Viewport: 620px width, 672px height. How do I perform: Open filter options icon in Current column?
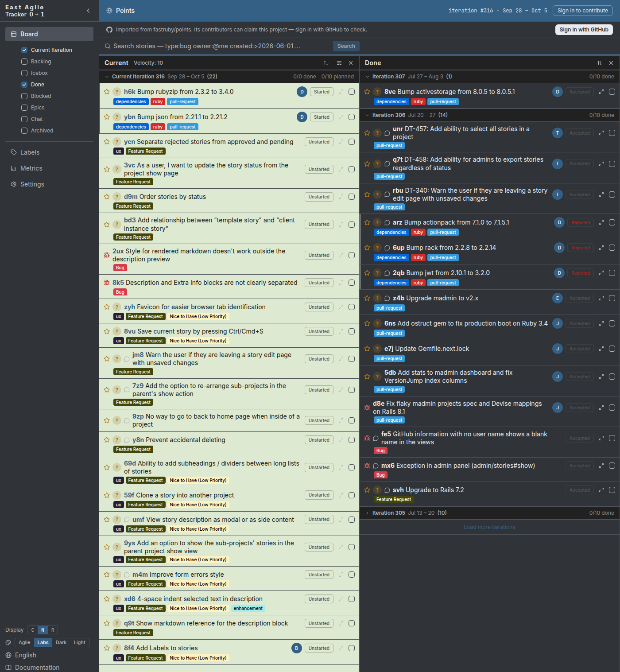339,63
